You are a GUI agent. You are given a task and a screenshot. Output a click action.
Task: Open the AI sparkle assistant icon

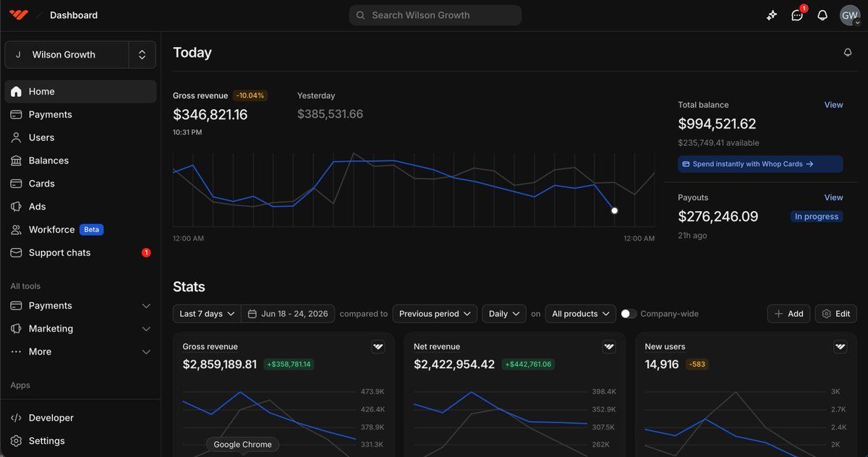coord(772,15)
